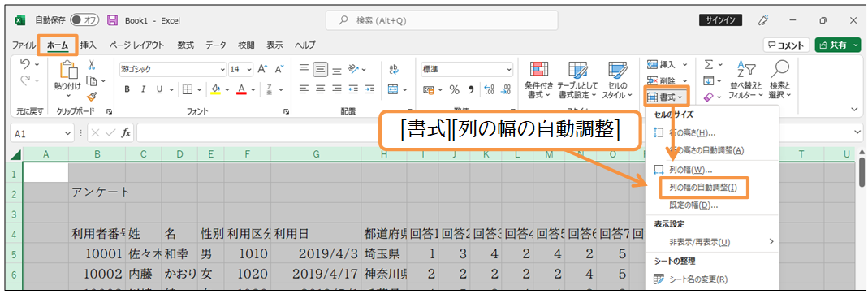
Task: Toggle Italic formatting
Action: pyautogui.click(x=143, y=89)
